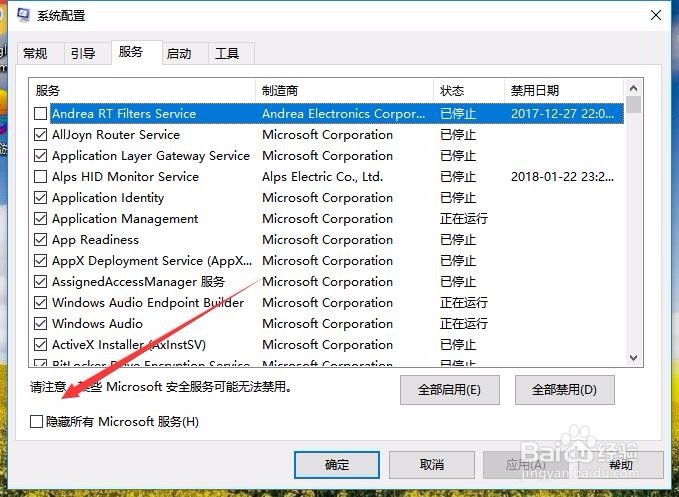Screen dimensions: 679x497
Task: Select the Andrea Electronics Corpor... manufacturer cell
Action: pyautogui.click(x=343, y=113)
